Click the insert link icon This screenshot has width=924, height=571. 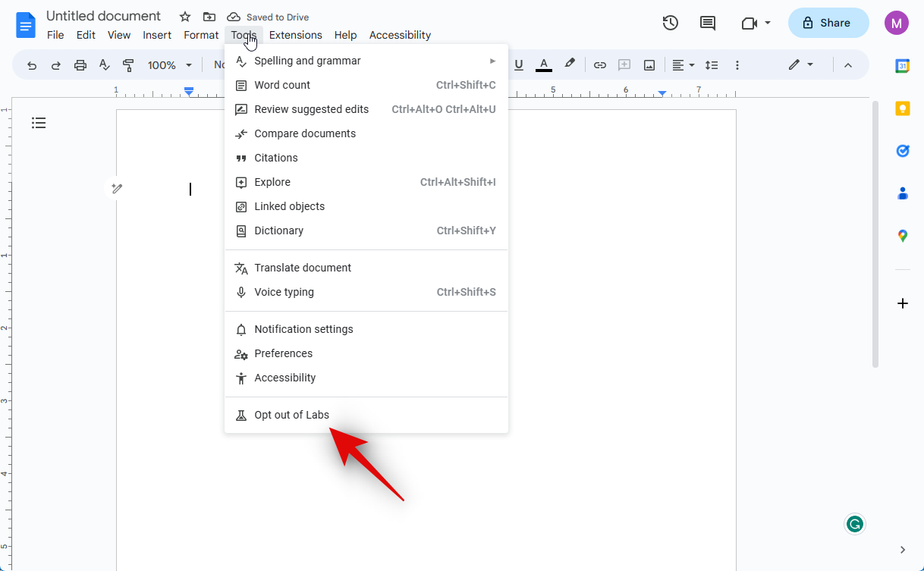pos(599,65)
